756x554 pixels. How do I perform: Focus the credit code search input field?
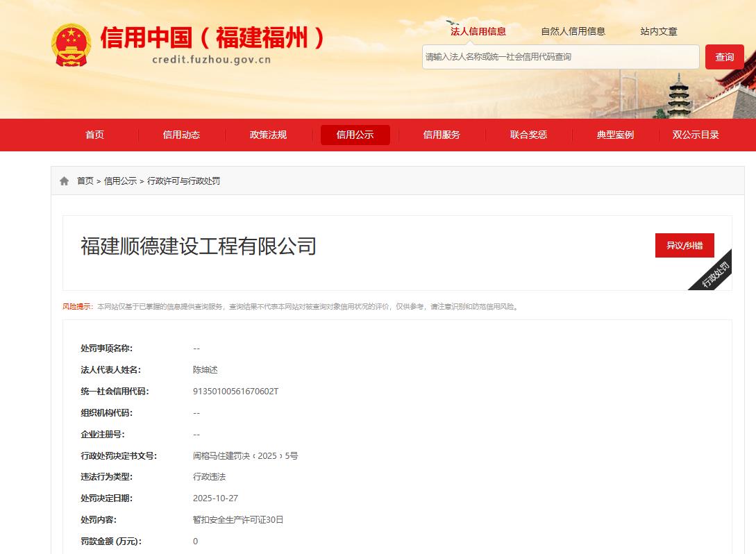pos(560,57)
